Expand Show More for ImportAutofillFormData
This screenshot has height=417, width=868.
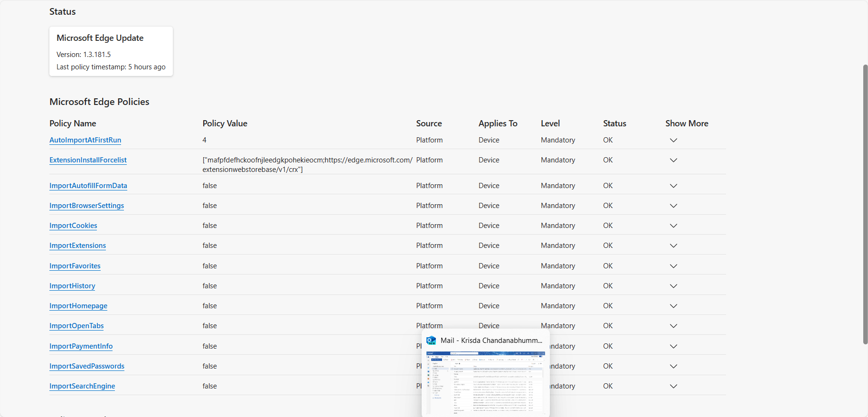click(x=673, y=186)
